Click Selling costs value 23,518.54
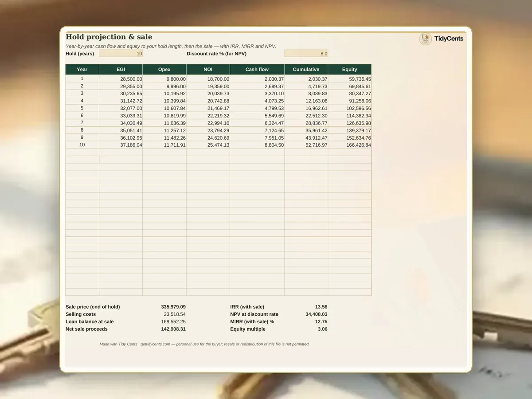Image resolution: width=532 pixels, height=399 pixels. click(175, 314)
